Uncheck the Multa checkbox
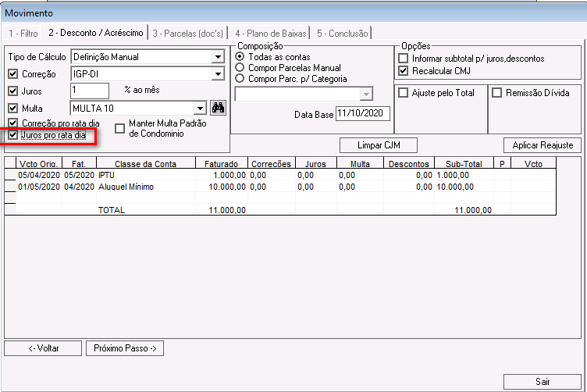Screen dimensions: 587x392 pyautogui.click(x=13, y=109)
